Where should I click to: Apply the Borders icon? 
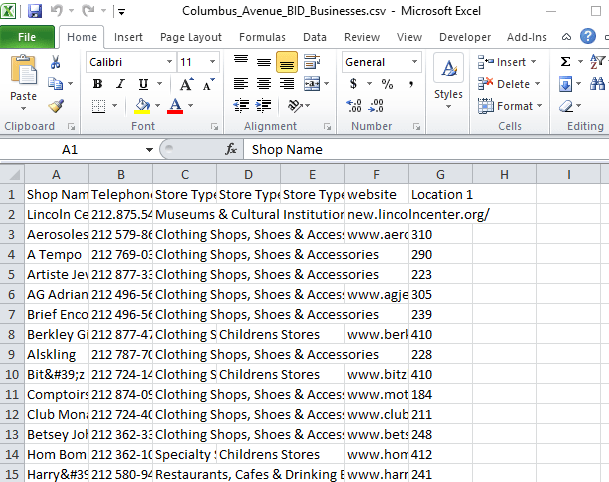click(98, 106)
